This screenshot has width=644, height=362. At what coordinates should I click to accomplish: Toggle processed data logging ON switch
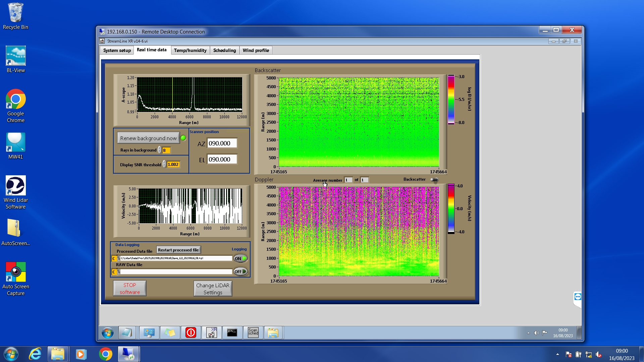[x=240, y=258]
